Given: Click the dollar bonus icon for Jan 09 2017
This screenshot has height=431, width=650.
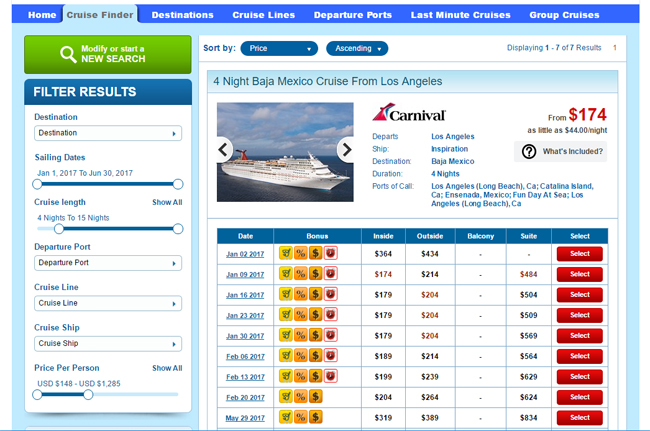Looking at the screenshot, I should (315, 274).
